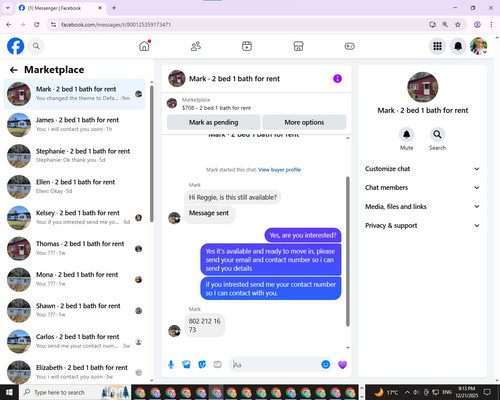Click the 'Yes, are you interested?' message bubble
The height and width of the screenshot is (400, 500).
pos(303,235)
